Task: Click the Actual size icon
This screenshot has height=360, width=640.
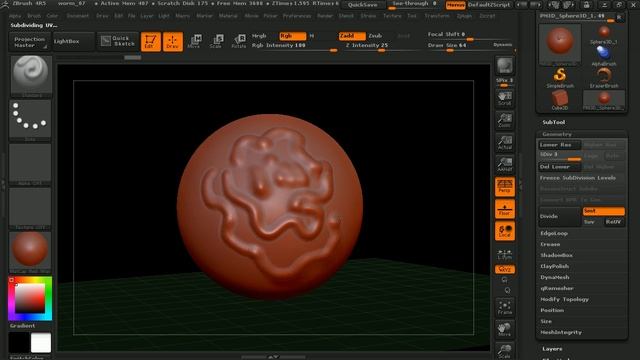Action: pos(505,142)
